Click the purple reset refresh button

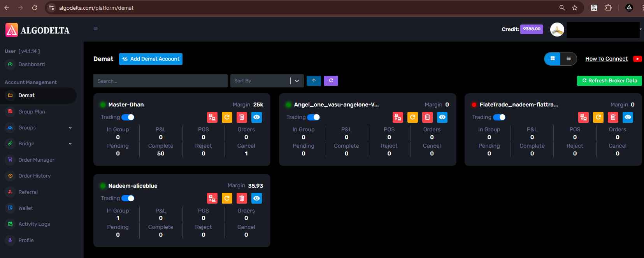point(331,81)
